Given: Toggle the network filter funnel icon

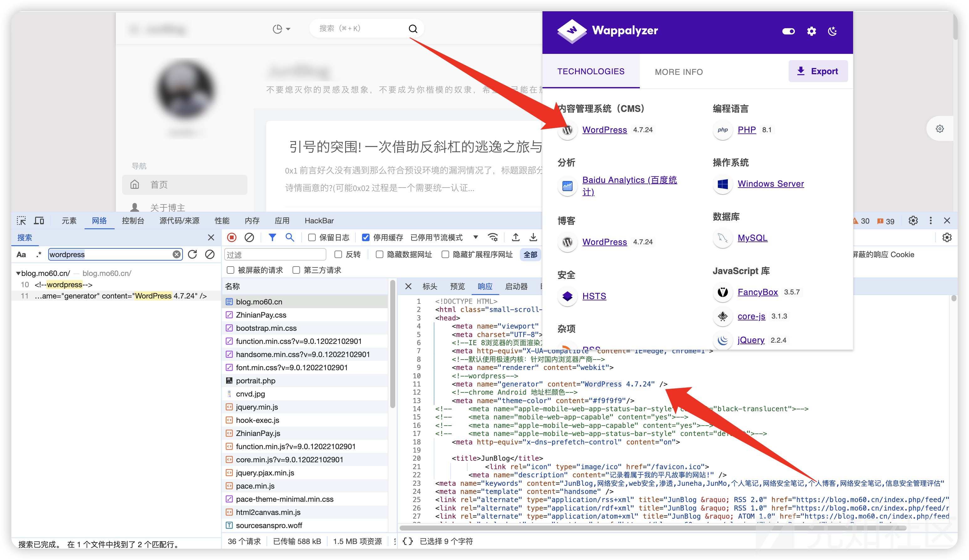Looking at the screenshot, I should click(x=272, y=237).
